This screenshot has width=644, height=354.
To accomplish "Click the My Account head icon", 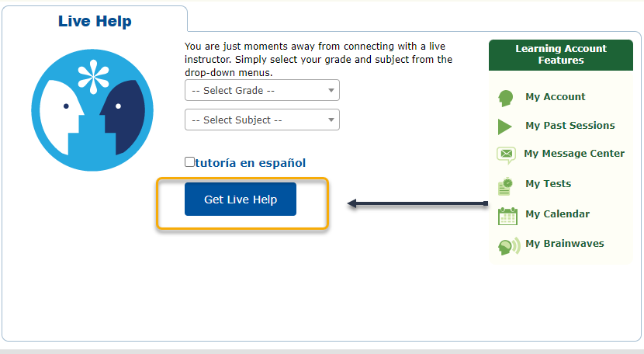I will click(x=506, y=99).
